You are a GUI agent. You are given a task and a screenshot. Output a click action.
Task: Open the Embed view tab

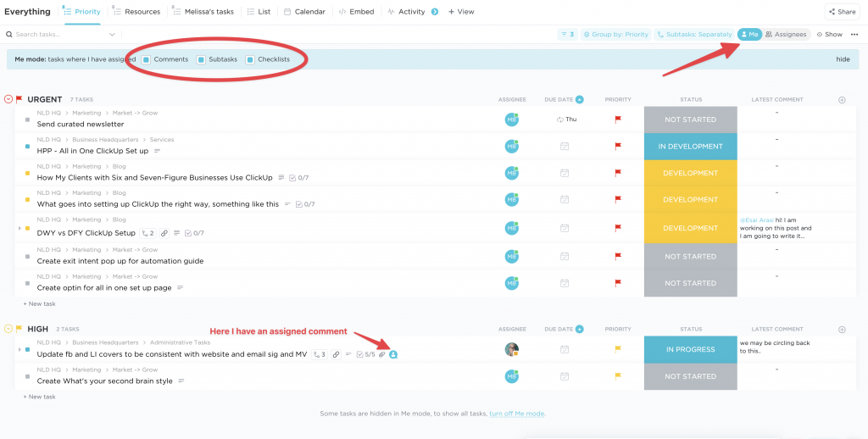(x=356, y=12)
